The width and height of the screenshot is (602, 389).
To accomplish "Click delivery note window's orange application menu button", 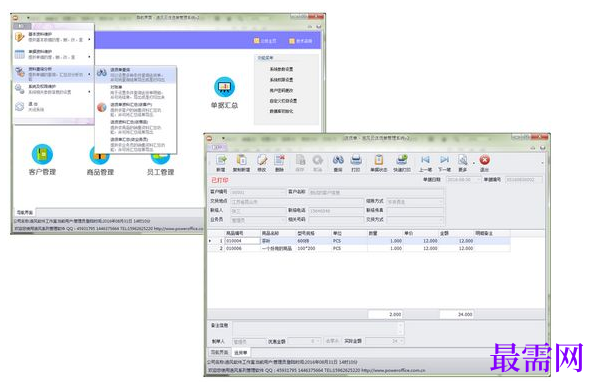I will (209, 138).
